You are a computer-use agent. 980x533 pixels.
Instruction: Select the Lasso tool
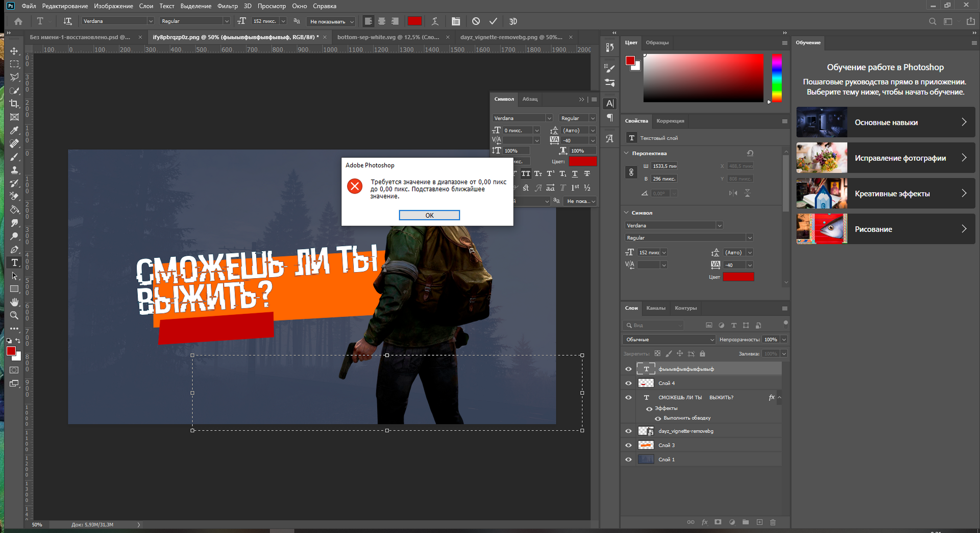[14, 78]
